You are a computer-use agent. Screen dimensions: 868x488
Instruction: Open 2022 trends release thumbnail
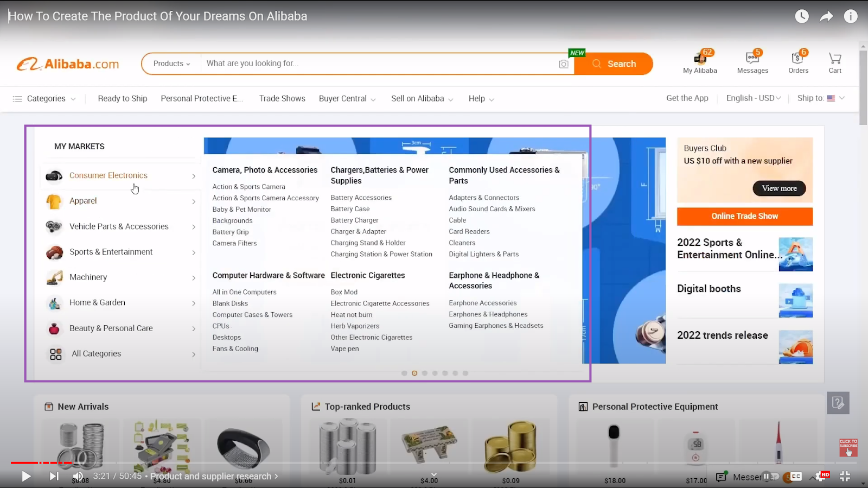[x=795, y=347]
